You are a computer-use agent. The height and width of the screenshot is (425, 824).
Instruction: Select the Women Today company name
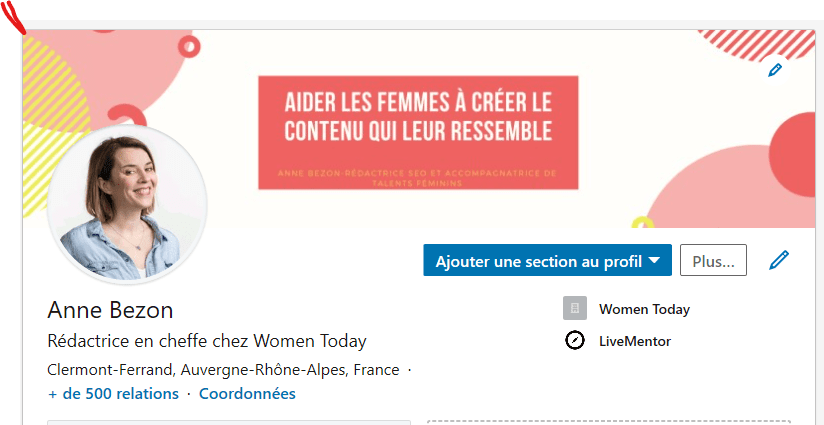(644, 309)
